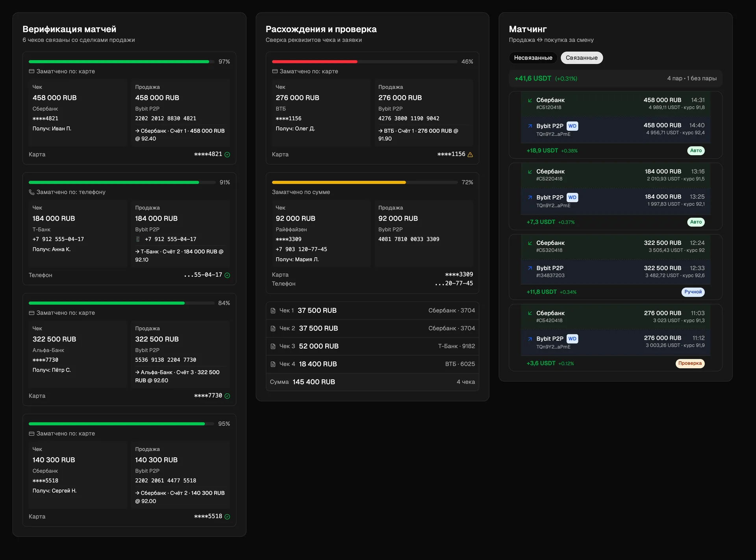Click warning triangle icon beside ****1156
Screen dimensions: 756x560
click(x=470, y=154)
